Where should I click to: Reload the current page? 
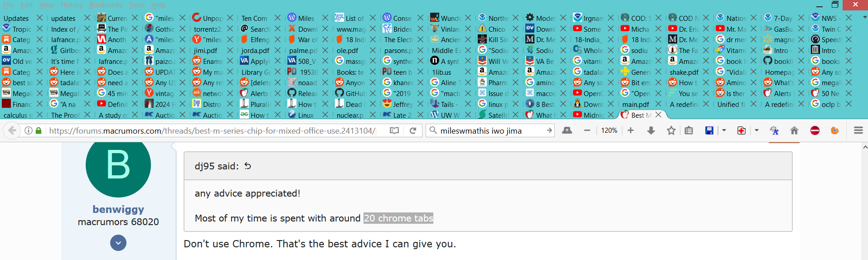click(x=413, y=130)
